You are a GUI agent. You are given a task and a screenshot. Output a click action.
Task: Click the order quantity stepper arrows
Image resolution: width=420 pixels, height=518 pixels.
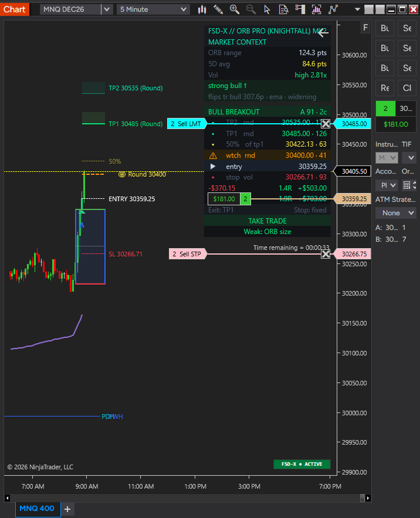(x=414, y=185)
